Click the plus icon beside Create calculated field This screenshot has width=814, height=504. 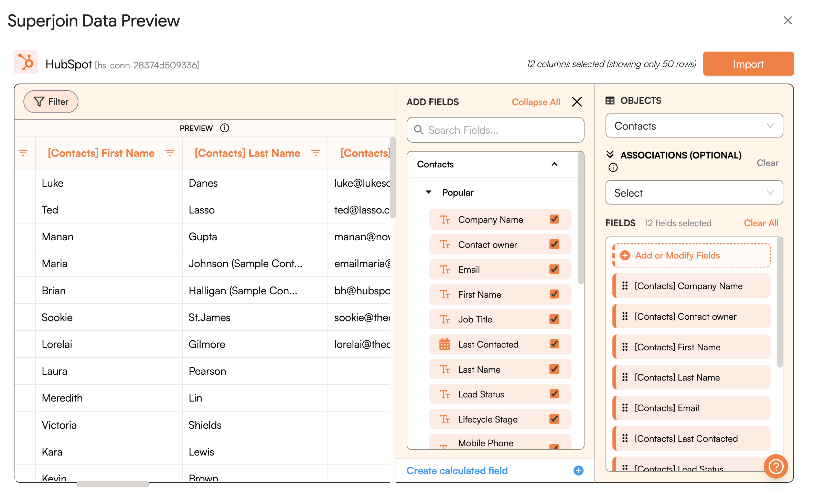[x=578, y=471]
